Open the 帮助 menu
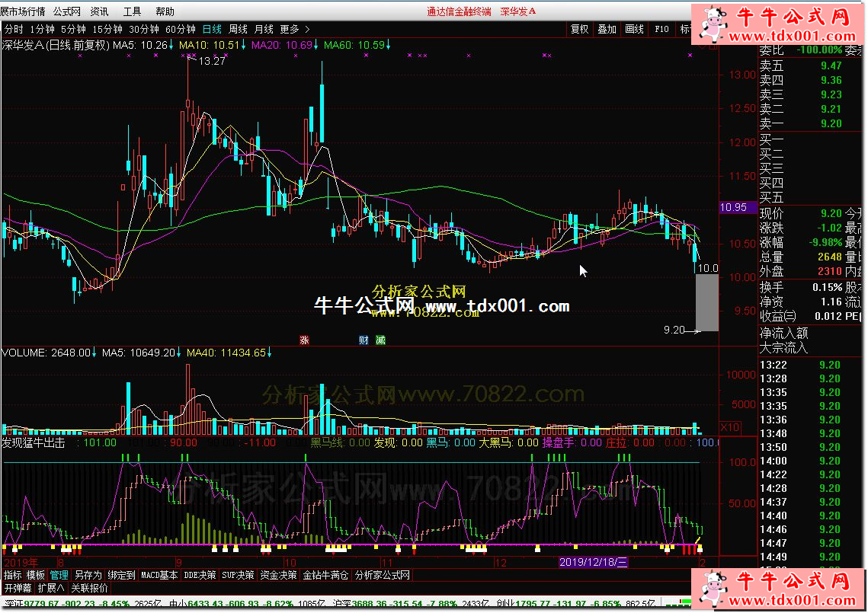 (165, 11)
